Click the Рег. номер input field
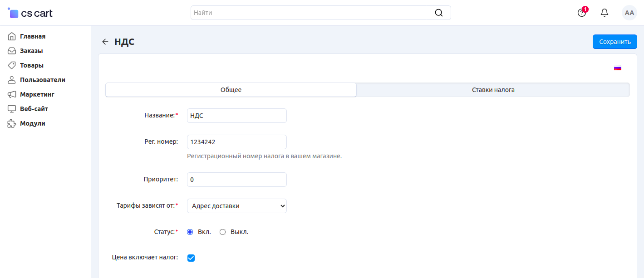Screen dimensions: 644x278 (236, 142)
